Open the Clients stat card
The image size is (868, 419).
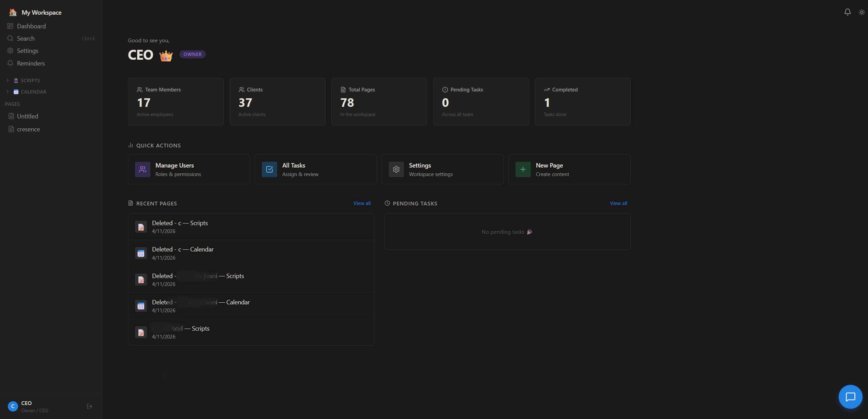[x=278, y=102]
